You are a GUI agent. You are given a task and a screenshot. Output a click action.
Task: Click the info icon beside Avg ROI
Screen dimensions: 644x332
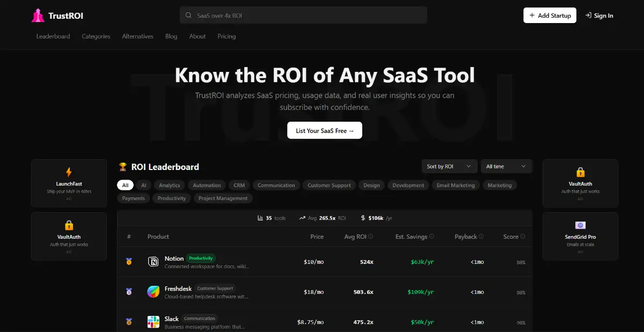371,237
